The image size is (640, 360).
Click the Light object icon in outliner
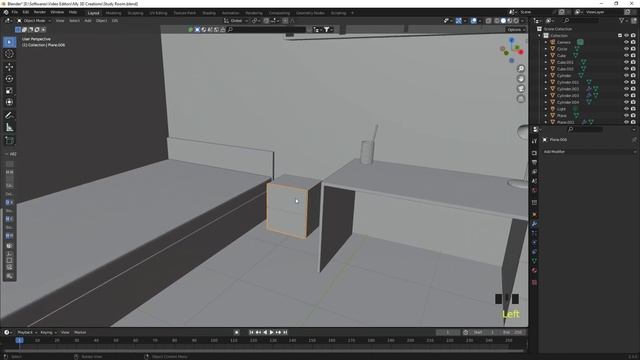click(553, 109)
